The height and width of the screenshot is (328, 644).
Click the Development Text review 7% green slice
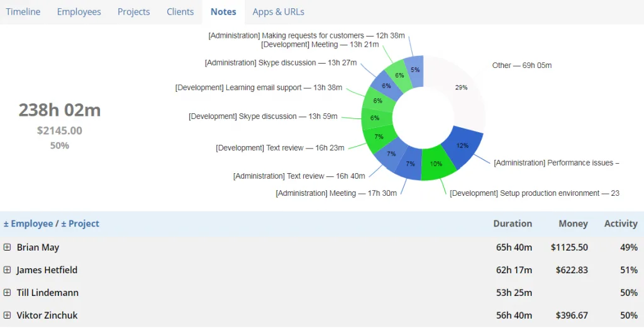click(378, 137)
